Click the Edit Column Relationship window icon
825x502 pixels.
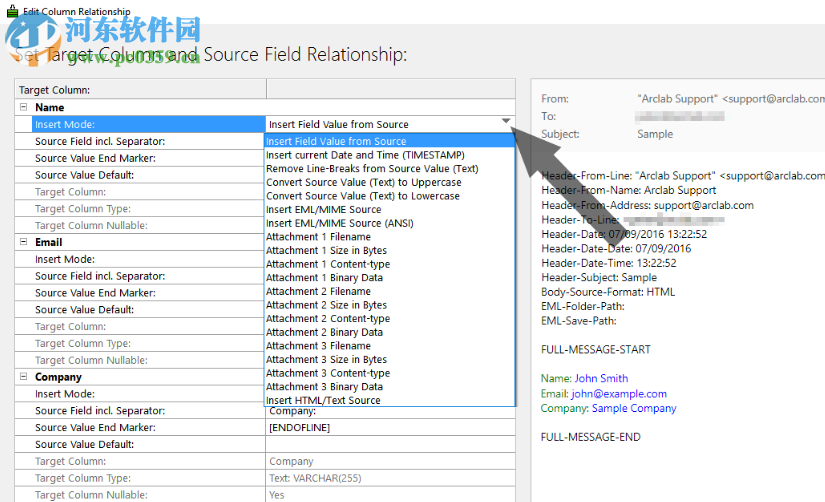pos(12,11)
